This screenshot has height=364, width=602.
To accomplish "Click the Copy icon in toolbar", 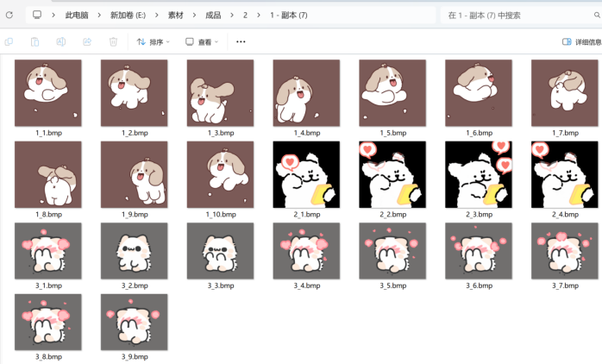I will pyautogui.click(x=9, y=41).
